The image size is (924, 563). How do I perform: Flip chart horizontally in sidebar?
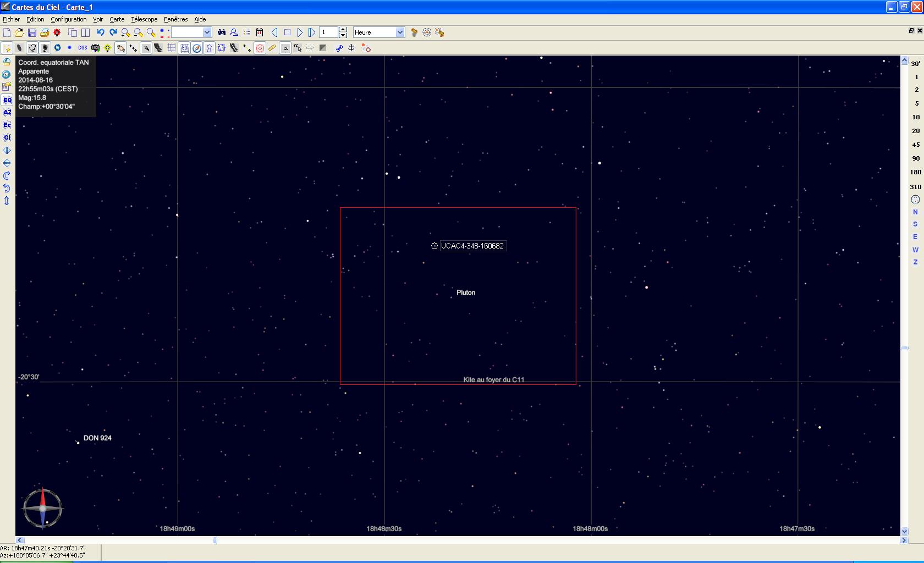click(7, 150)
